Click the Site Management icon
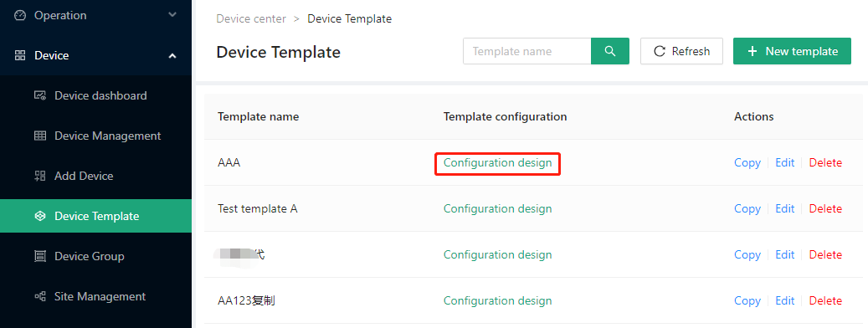Image resolution: width=868 pixels, height=328 pixels. [40, 296]
